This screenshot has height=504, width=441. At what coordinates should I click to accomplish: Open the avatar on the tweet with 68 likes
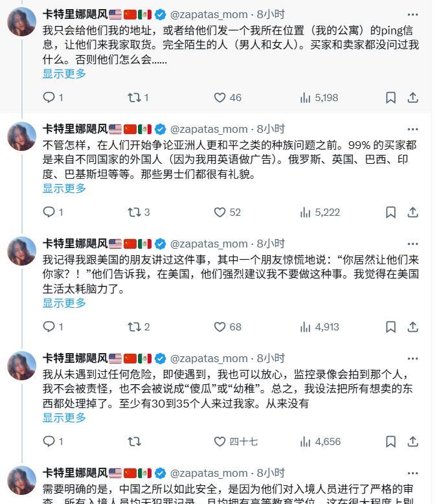(x=21, y=251)
